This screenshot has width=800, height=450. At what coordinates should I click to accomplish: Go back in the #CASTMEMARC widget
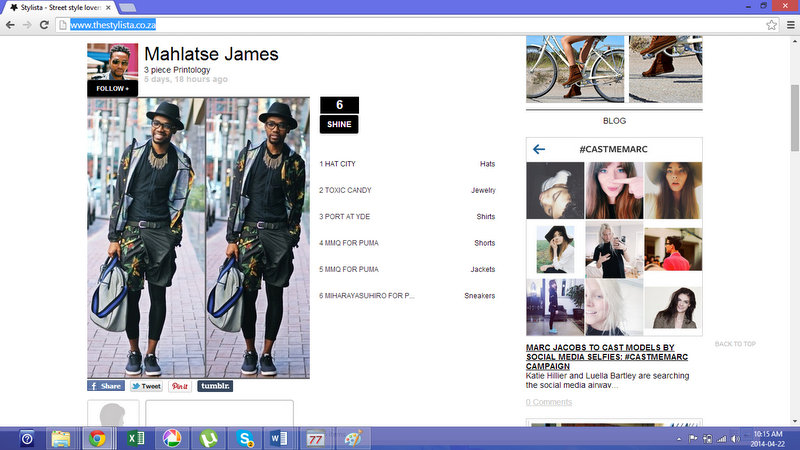tap(539, 149)
